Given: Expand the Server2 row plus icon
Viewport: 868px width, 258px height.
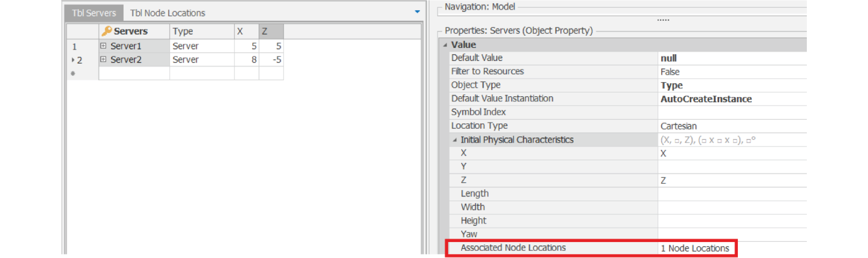Looking at the screenshot, I should pos(103,60).
